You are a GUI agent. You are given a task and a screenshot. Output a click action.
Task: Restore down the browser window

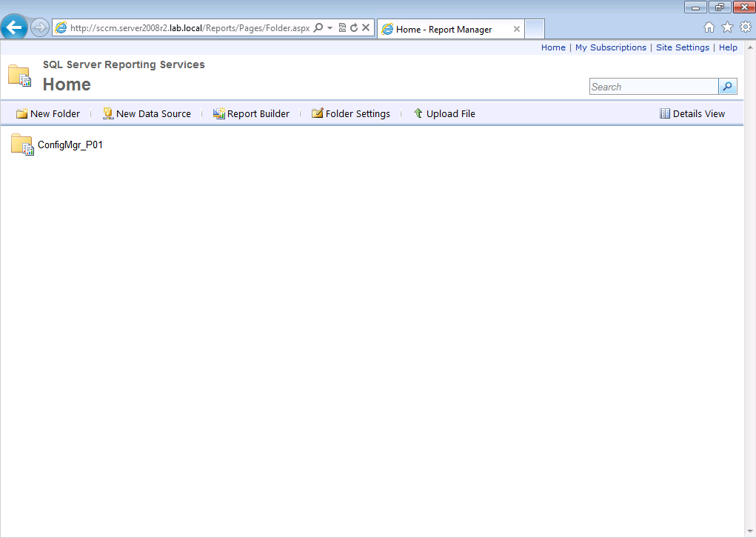point(720,7)
